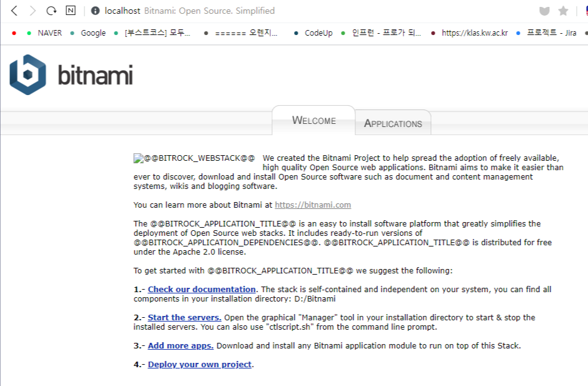Screen dimensions: 588x386
Task: Switch to the Welcome tab
Action: (314, 120)
